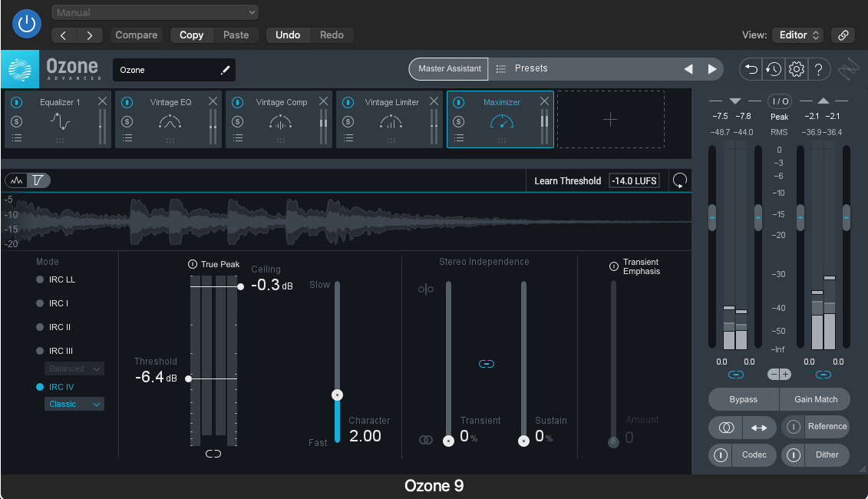Click the Character slider handle

coord(337,395)
